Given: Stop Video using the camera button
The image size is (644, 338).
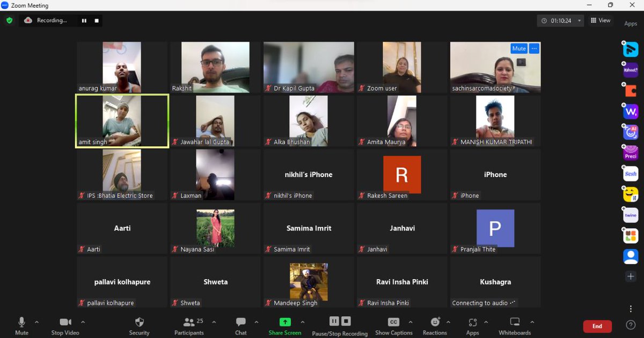Looking at the screenshot, I should tap(65, 326).
